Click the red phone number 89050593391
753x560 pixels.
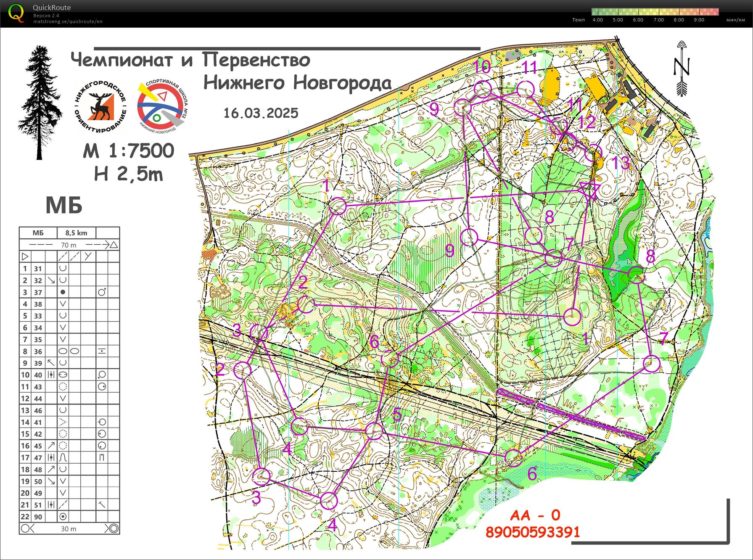point(533,532)
